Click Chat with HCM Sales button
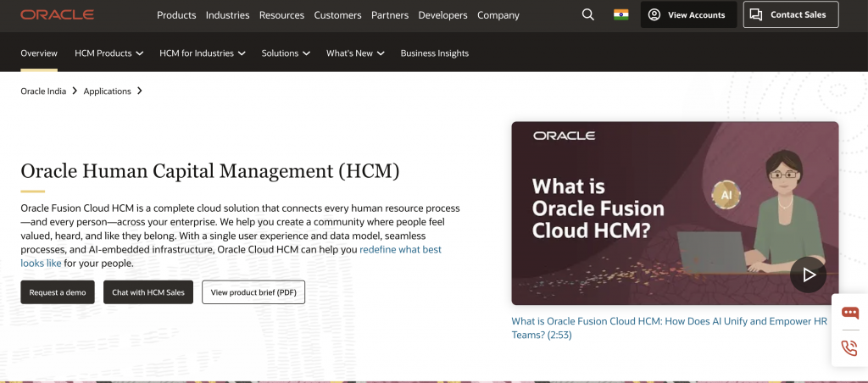 (x=148, y=292)
